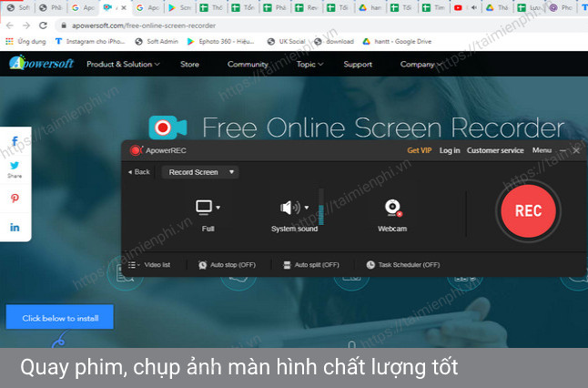
Task: Click the browser back arrow
Action: (x=10, y=26)
